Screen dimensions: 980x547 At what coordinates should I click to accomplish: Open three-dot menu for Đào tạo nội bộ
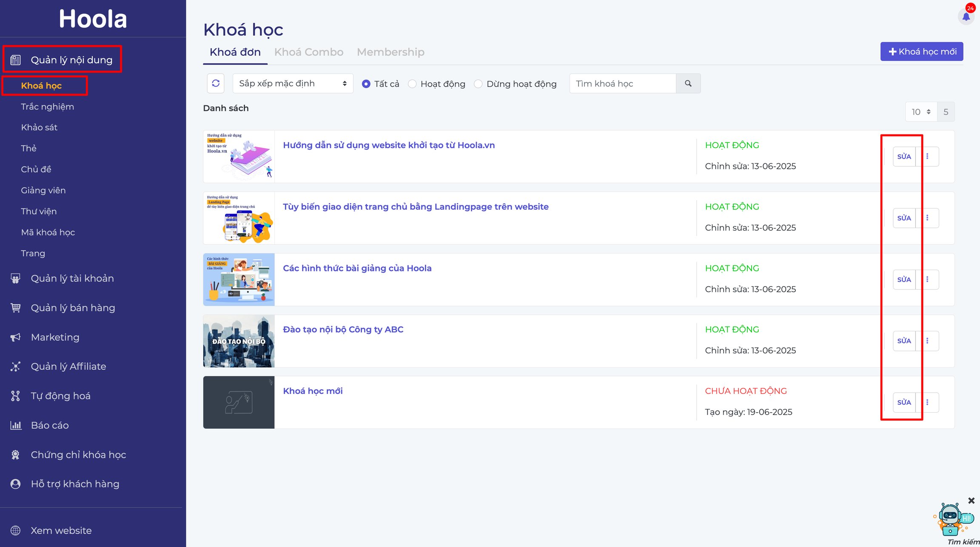[927, 341]
